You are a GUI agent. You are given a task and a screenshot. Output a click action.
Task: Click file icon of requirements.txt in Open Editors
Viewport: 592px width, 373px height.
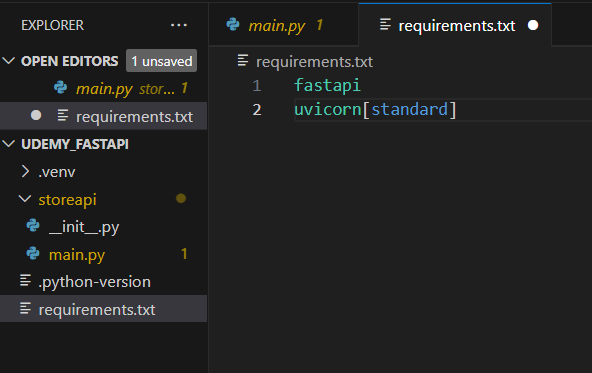click(63, 116)
